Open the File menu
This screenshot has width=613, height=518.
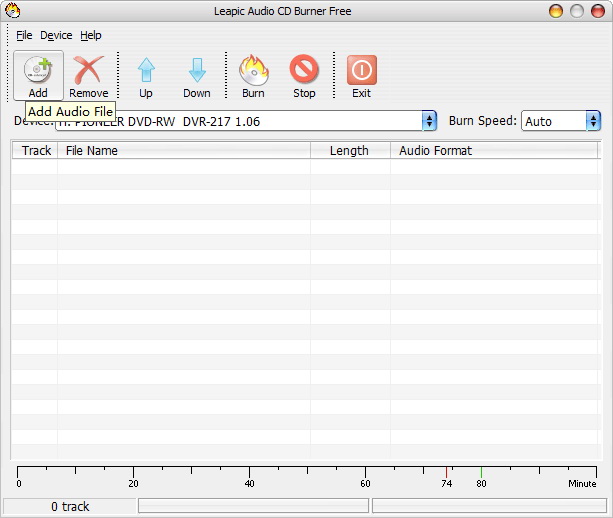point(24,35)
